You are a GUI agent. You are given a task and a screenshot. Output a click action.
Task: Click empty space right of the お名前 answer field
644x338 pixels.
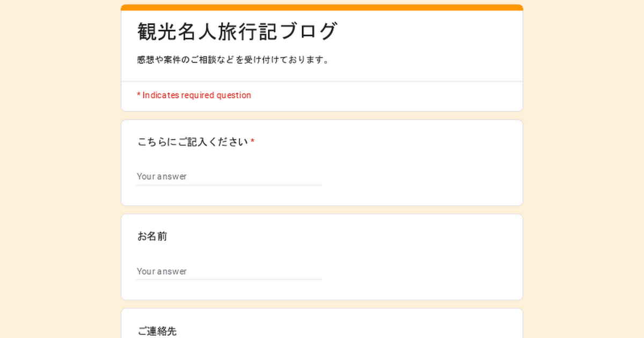[x=419, y=271]
